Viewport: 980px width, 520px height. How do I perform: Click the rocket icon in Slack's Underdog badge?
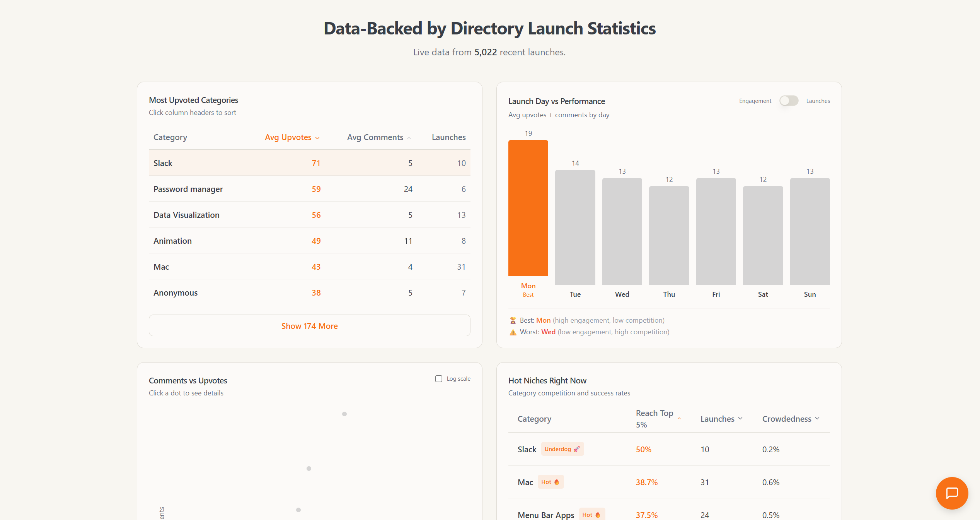(577, 449)
